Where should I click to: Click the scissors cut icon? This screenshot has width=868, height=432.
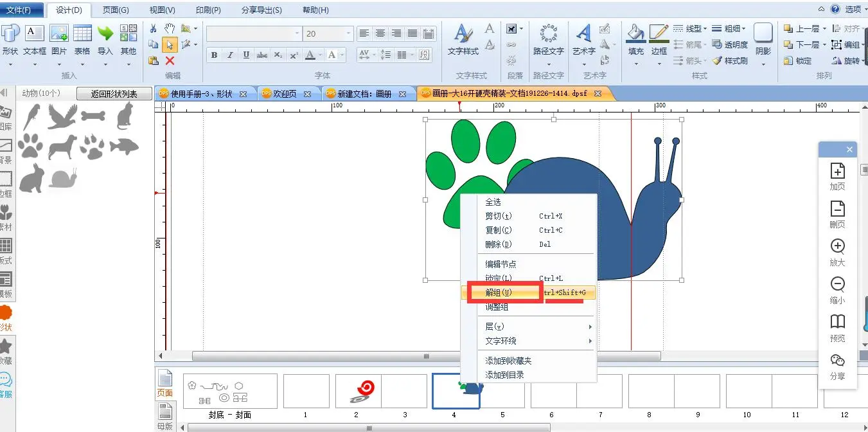coord(154,28)
